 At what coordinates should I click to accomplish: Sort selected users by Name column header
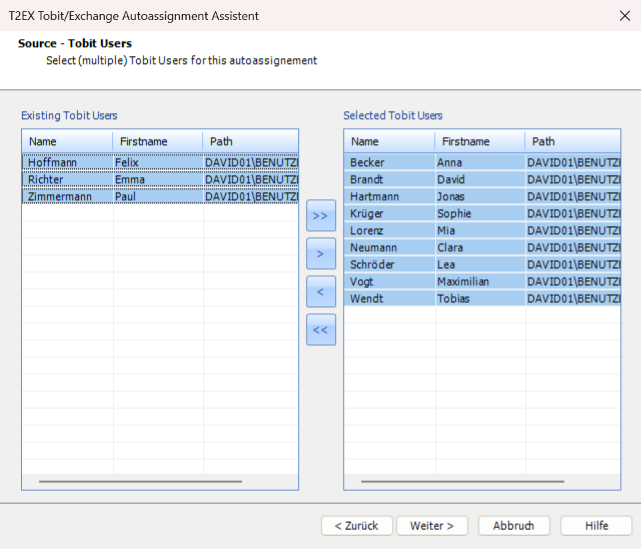point(390,141)
